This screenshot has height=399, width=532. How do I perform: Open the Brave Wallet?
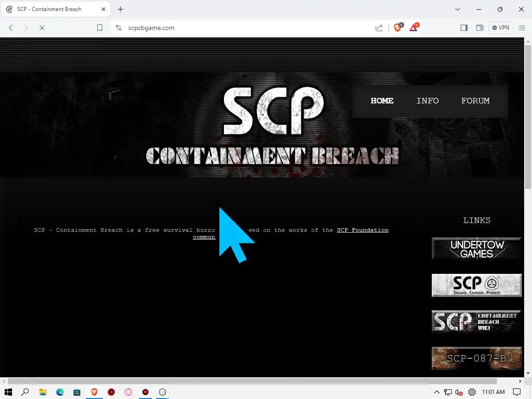click(480, 28)
